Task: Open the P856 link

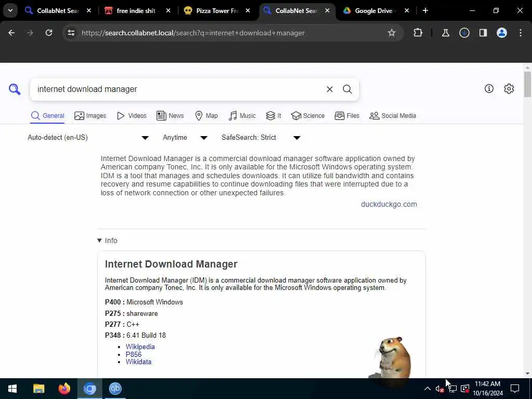Action: 134,354
